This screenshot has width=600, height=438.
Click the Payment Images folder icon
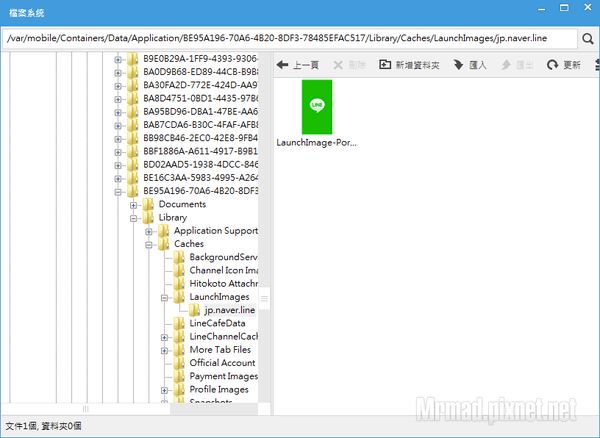tap(179, 376)
